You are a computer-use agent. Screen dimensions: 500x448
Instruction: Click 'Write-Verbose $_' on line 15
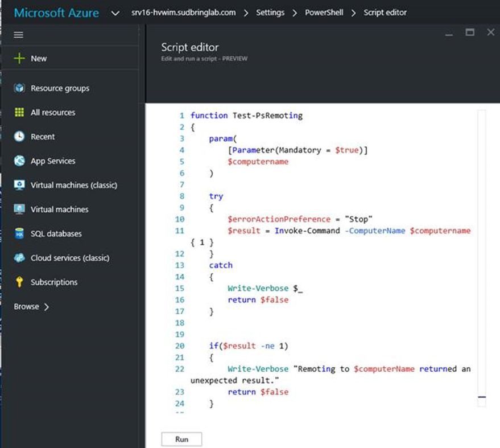tap(265, 289)
